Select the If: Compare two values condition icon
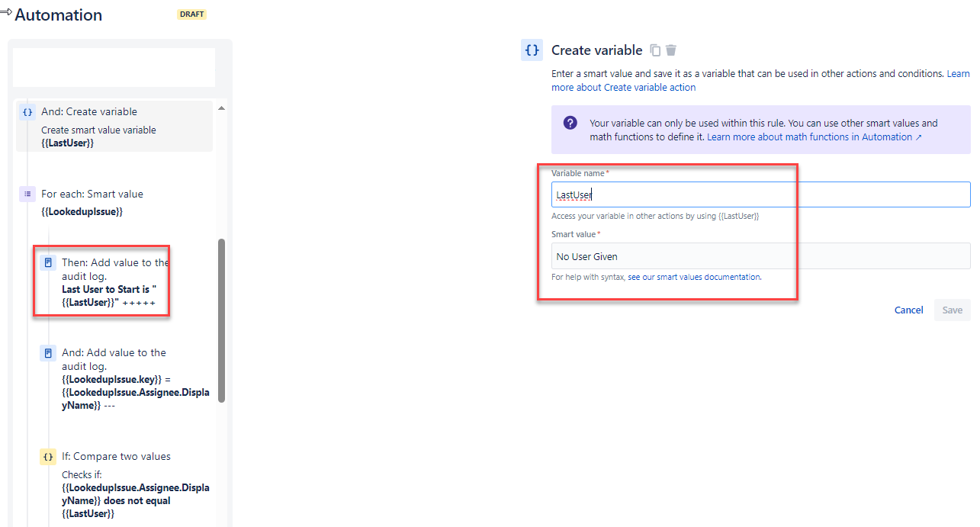The image size is (980, 527). coord(48,457)
